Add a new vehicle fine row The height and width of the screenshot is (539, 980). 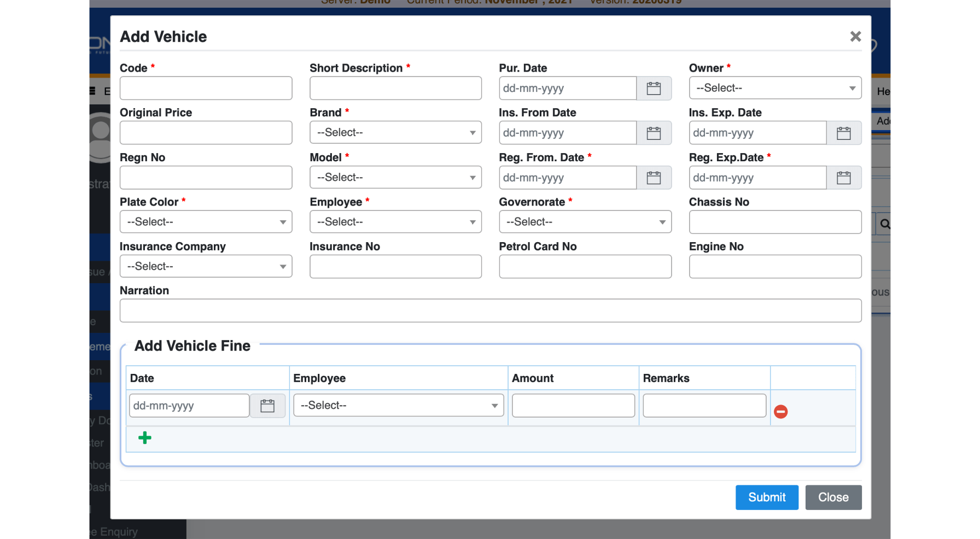(145, 437)
